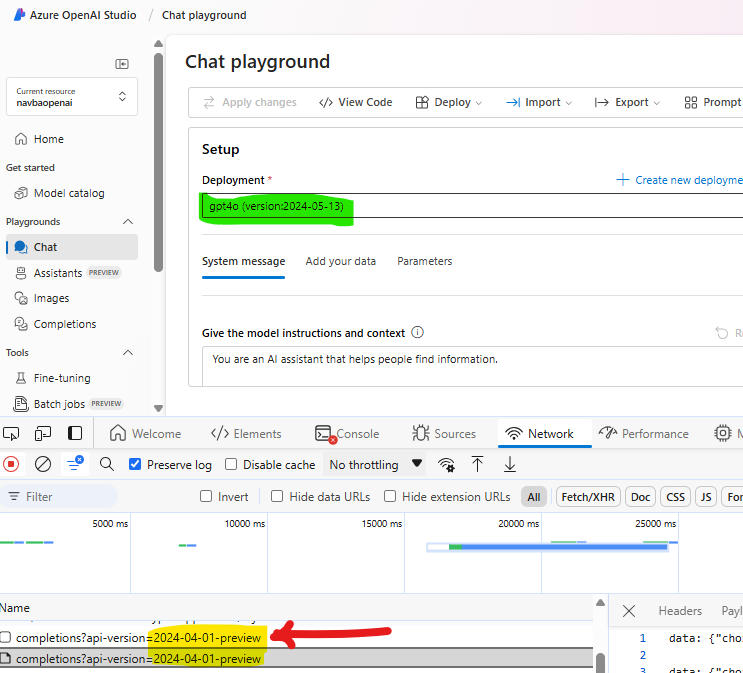
Task: Click the Apply changes button
Action: tap(250, 102)
